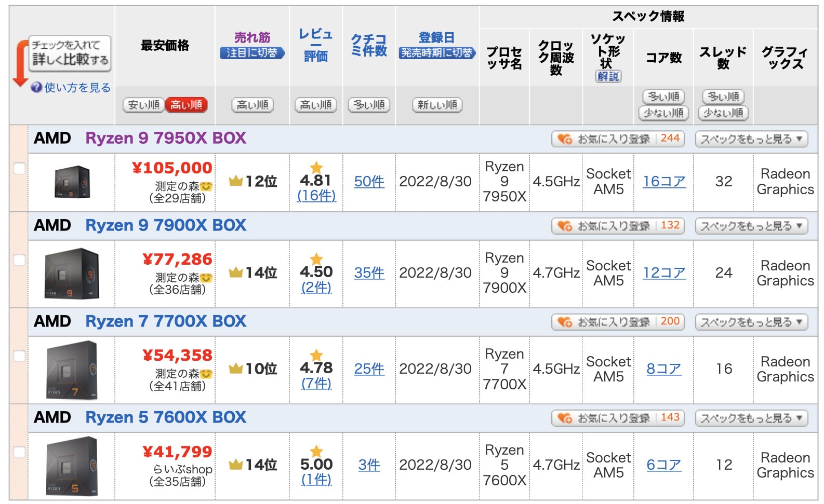
Task: Open the 50件 クチコミ link
Action: 369,182
